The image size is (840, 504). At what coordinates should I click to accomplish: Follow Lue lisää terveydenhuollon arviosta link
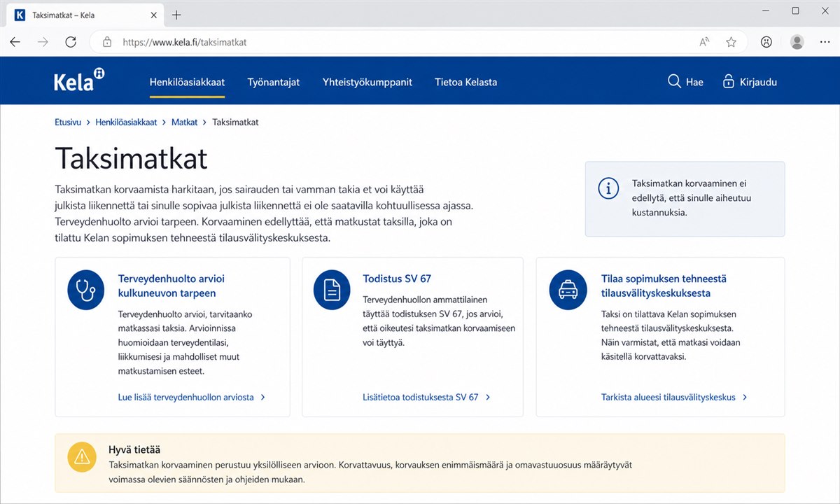pos(186,397)
